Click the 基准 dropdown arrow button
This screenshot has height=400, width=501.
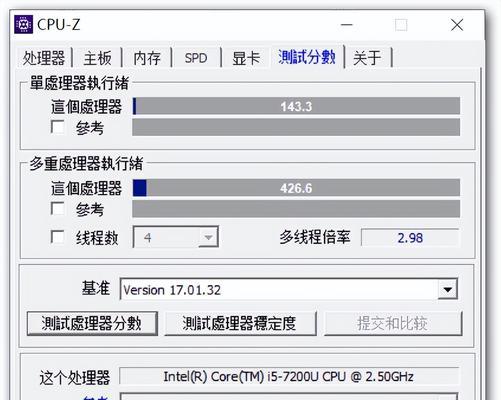pyautogui.click(x=447, y=289)
